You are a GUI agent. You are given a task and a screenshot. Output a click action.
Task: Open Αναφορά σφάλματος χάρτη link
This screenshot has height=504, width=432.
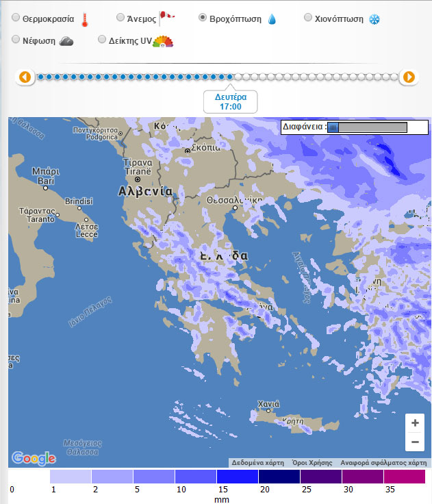383,462
